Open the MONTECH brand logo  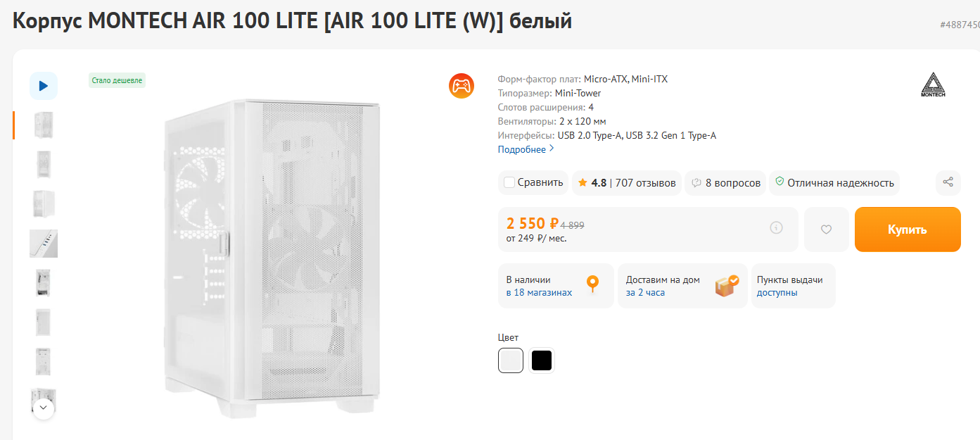coord(933,84)
